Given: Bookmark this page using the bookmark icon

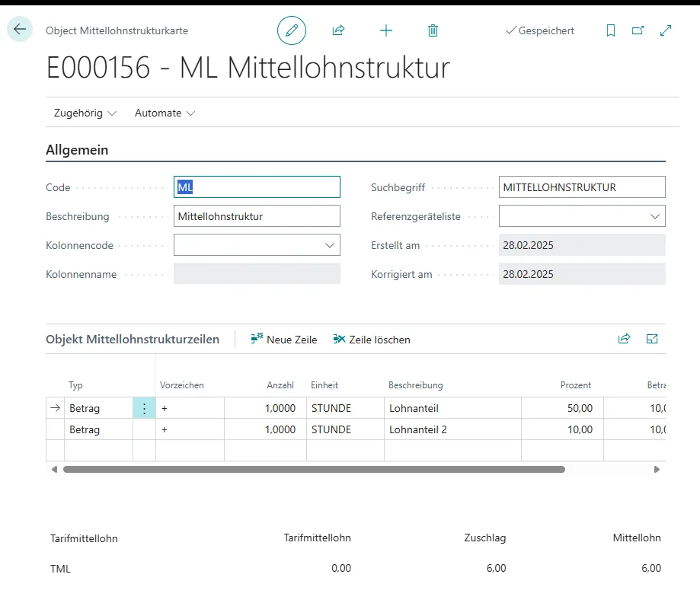Looking at the screenshot, I should (x=611, y=30).
